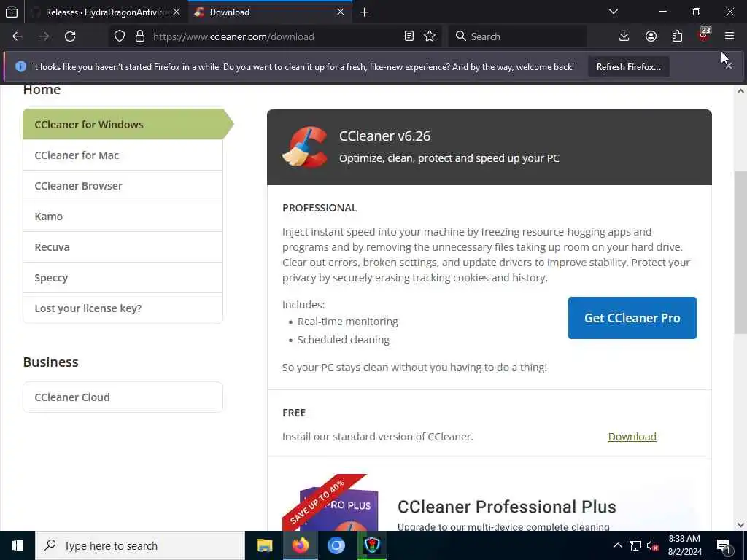
Task: Open the taskbar clock and date
Action: point(684,545)
